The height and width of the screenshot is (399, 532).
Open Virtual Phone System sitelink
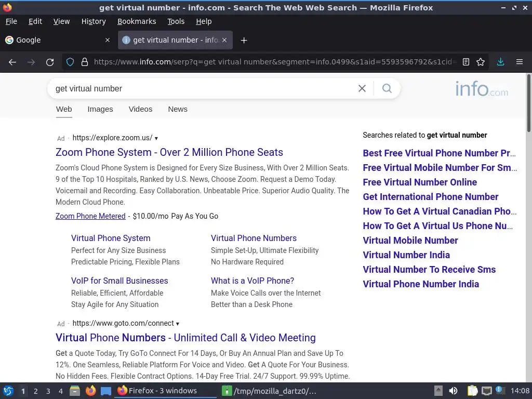[x=111, y=238]
